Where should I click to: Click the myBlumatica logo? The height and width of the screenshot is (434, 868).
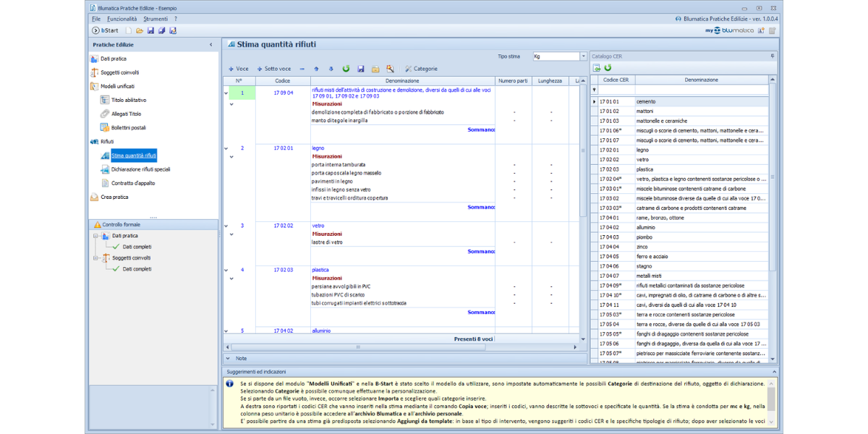pyautogui.click(x=729, y=30)
